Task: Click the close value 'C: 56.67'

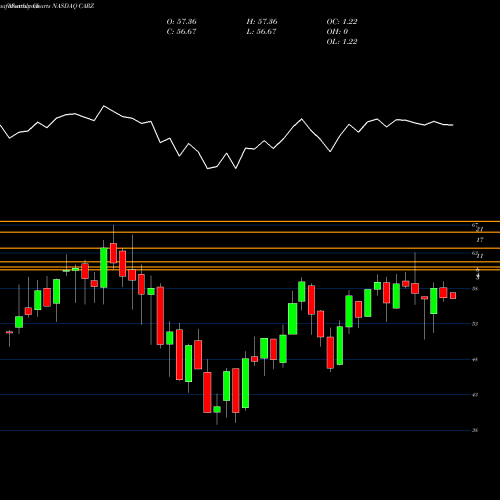Action: (x=181, y=32)
